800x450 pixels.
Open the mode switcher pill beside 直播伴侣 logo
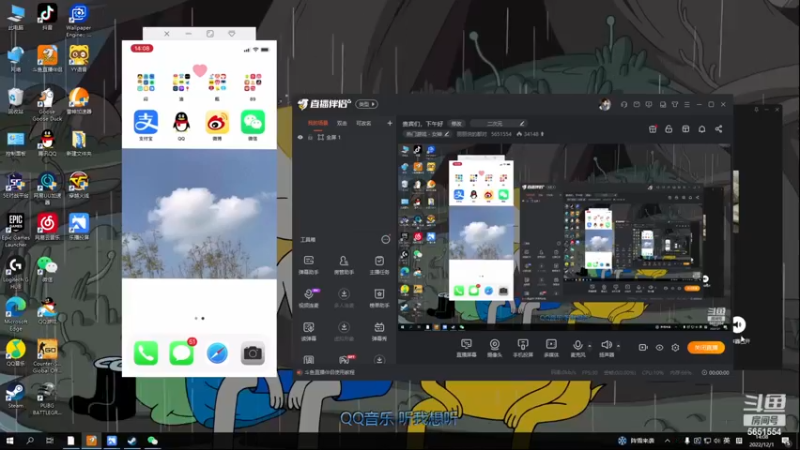(366, 104)
